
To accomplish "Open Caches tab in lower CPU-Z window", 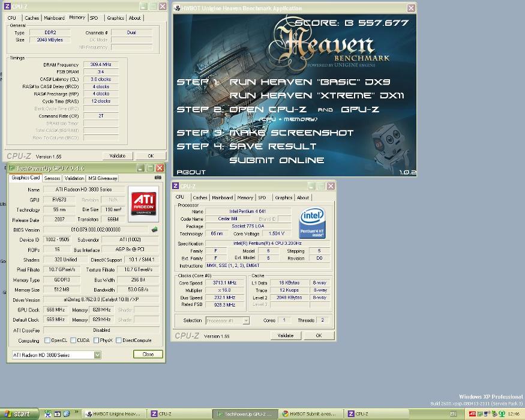I will (x=200, y=197).
